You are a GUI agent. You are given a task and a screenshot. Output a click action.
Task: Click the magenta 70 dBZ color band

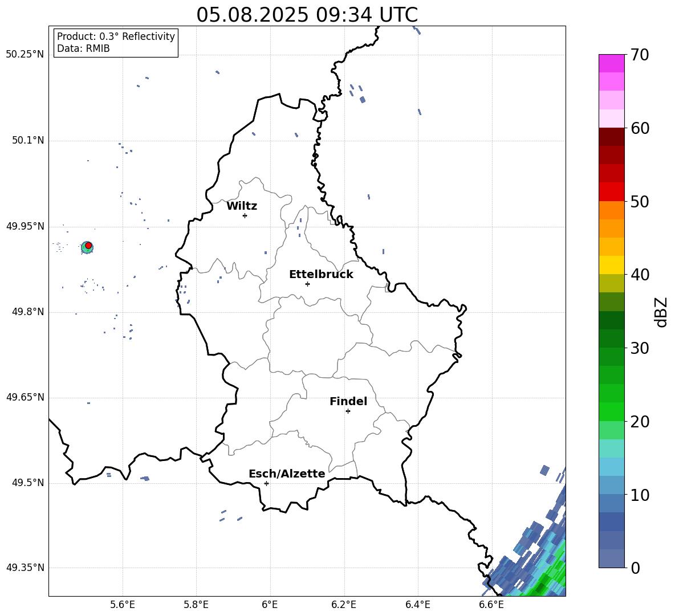[x=611, y=63]
